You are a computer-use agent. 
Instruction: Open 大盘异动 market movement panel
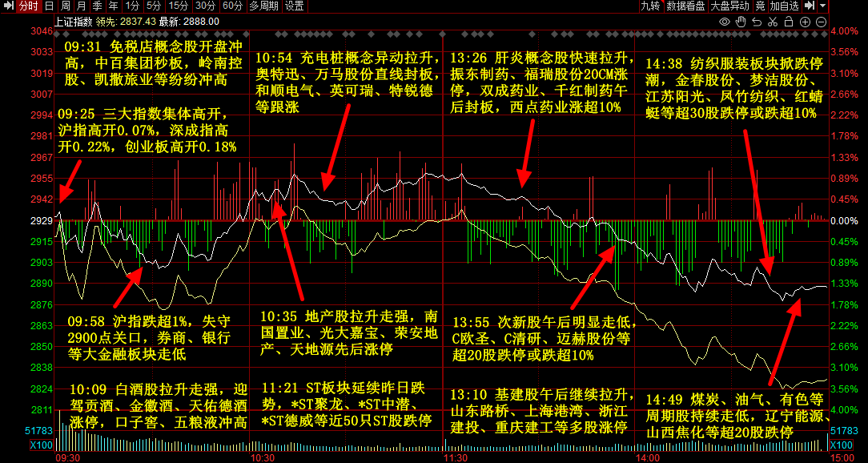pos(730,6)
